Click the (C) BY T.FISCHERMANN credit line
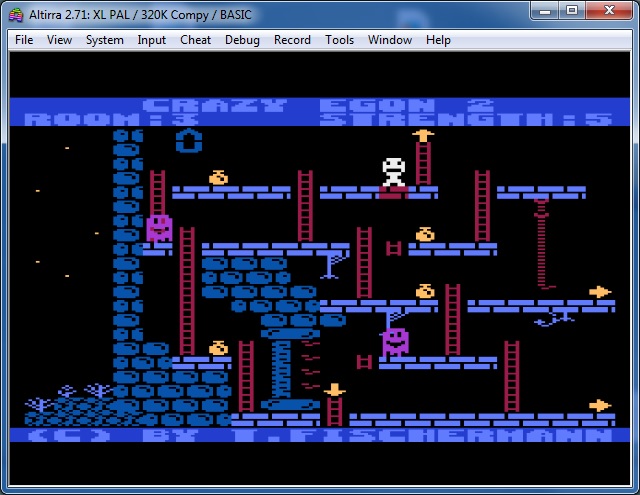The height and width of the screenshot is (495, 640). coord(320,435)
